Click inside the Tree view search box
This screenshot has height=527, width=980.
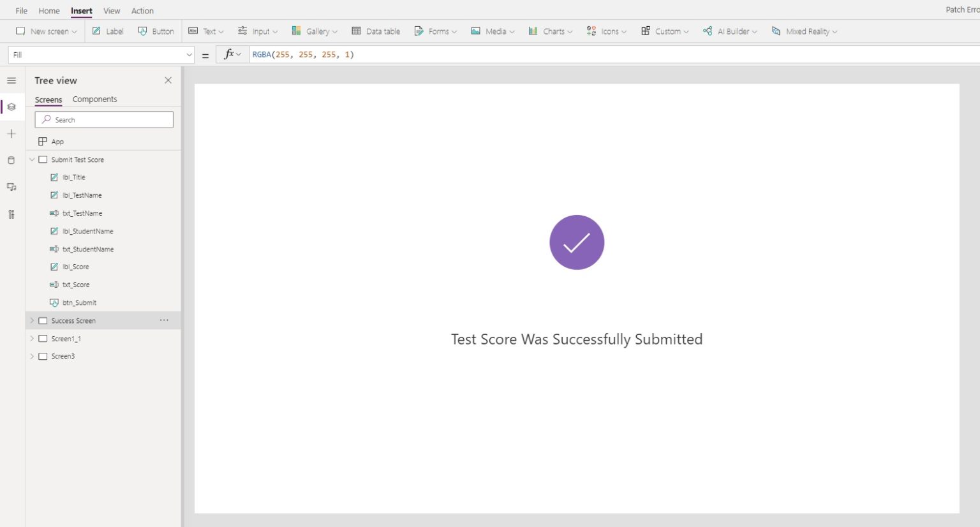click(104, 119)
